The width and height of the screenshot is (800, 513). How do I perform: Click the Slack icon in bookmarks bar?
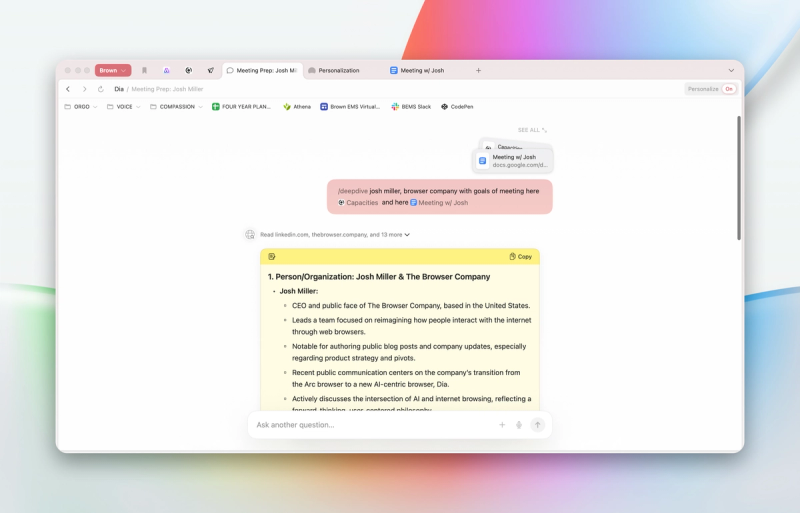[395, 107]
